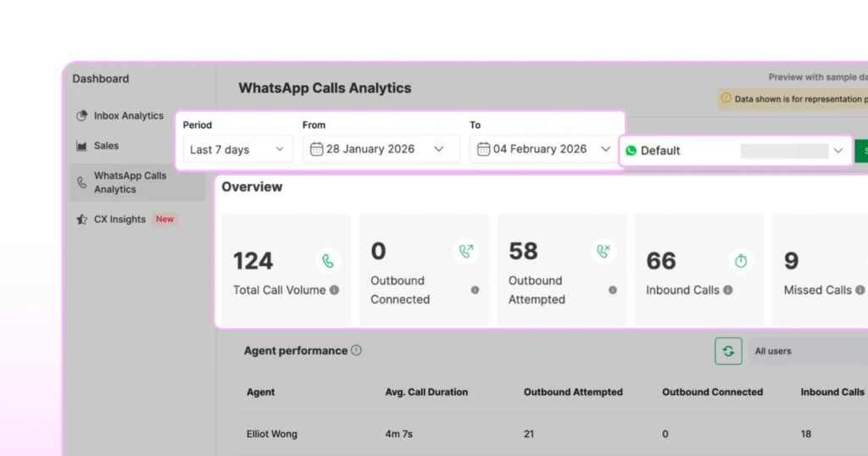Show info for Outbound Connected metric
Screen dimensions: 868x456
tap(475, 290)
